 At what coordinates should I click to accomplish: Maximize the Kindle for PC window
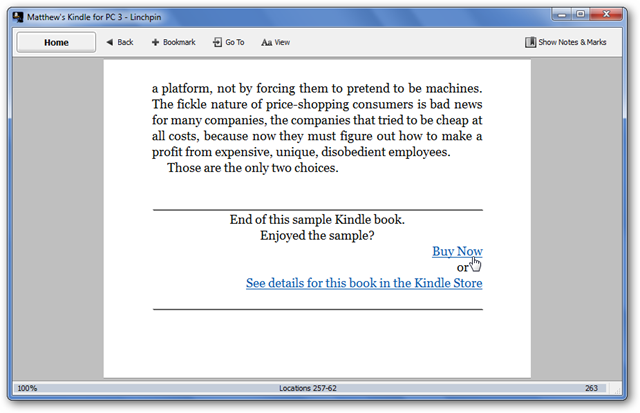[x=580, y=14]
